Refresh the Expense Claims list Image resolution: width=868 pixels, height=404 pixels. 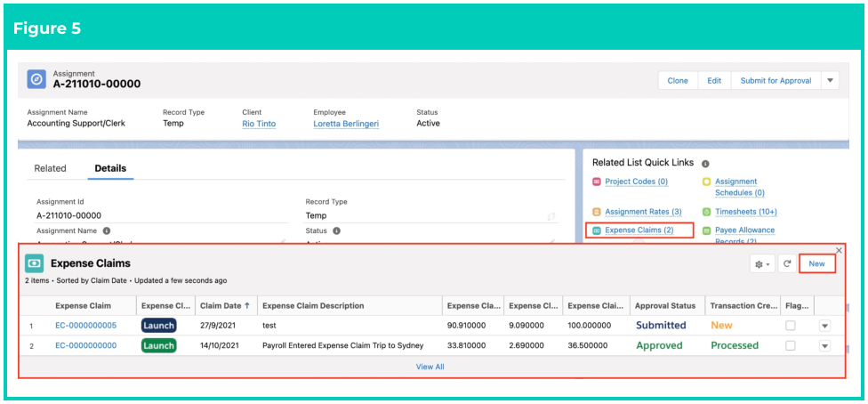(786, 264)
